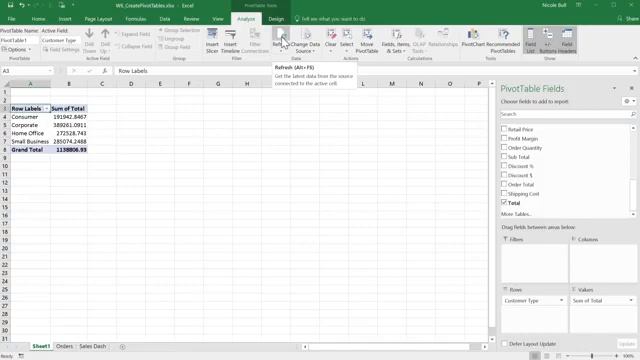The width and height of the screenshot is (640, 360).
Task: Click the zoom out minus button
Action: (x=568, y=356)
